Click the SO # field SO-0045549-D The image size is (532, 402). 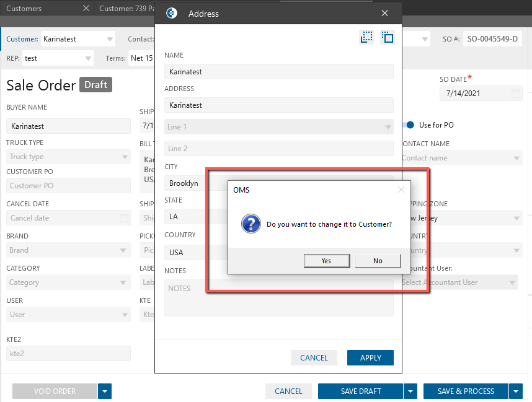492,39
